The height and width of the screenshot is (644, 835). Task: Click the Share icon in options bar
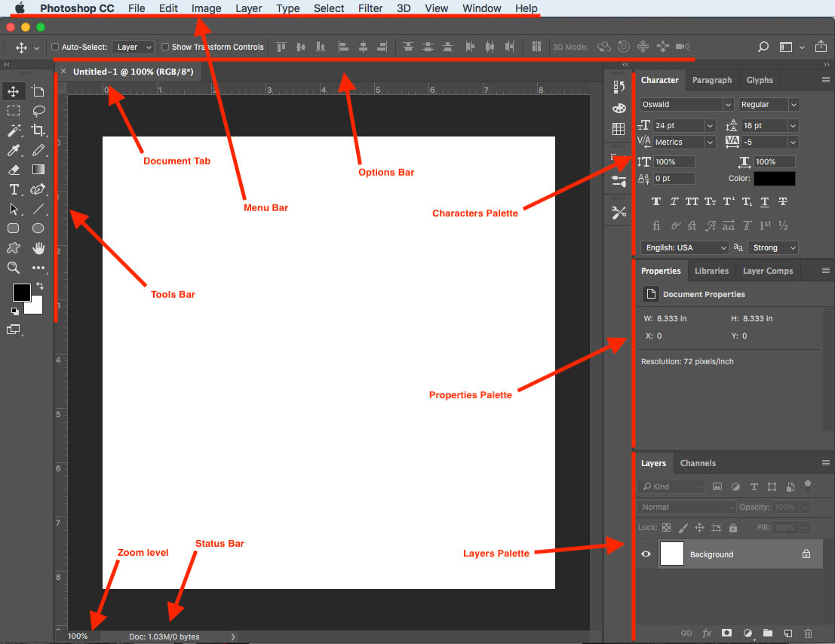tap(821, 46)
